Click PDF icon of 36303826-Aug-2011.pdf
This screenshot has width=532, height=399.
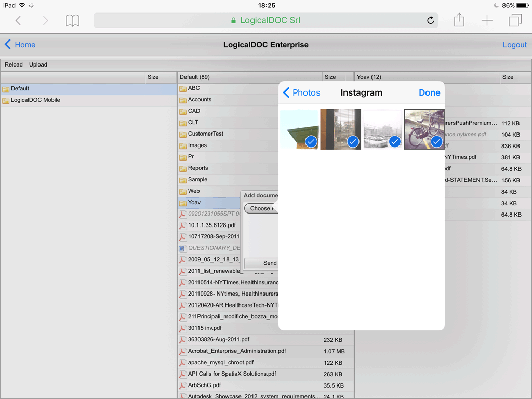182,340
